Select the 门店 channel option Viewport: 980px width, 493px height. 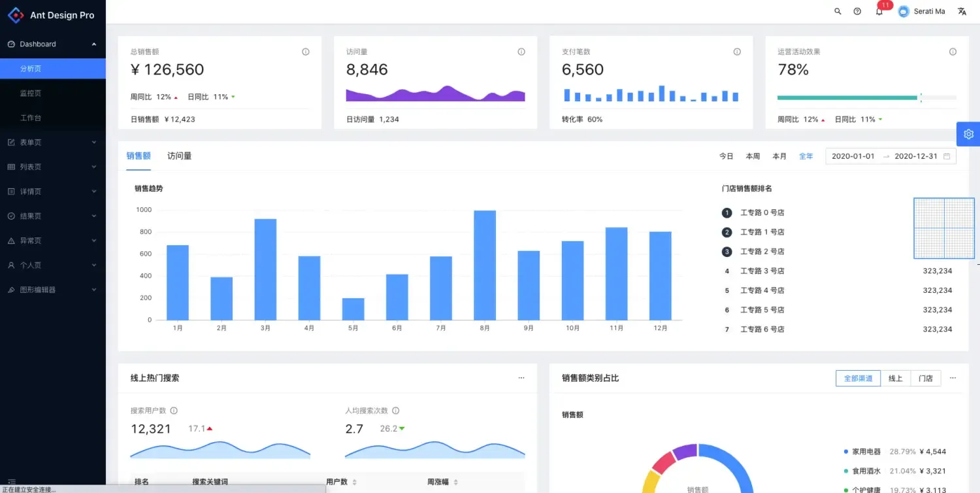pyautogui.click(x=925, y=378)
